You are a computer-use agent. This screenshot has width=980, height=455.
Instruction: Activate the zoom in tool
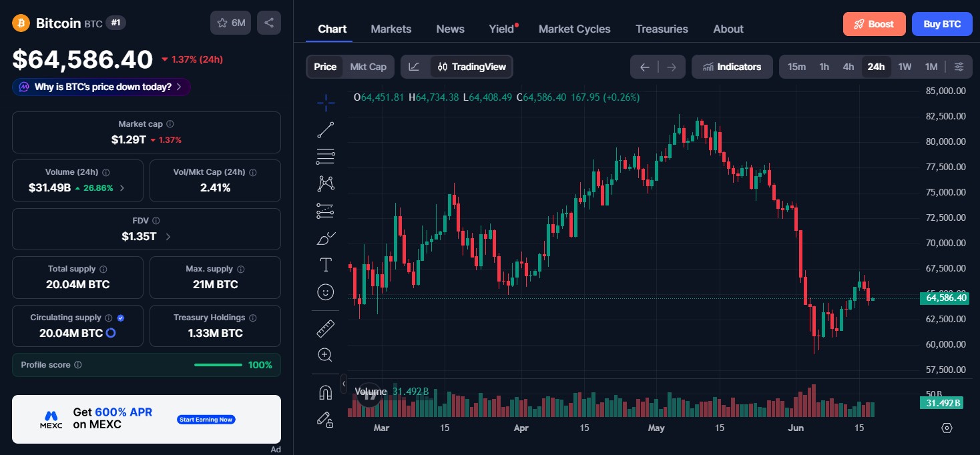(x=326, y=355)
